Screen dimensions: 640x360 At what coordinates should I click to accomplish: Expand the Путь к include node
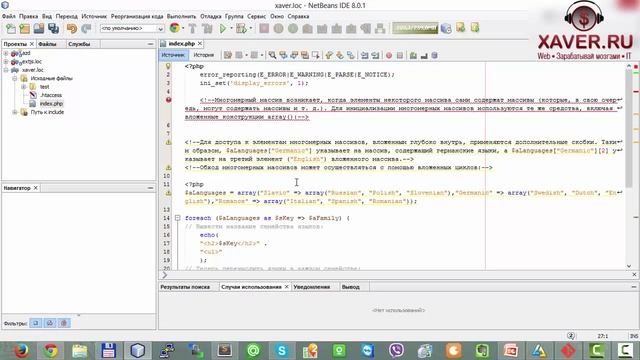(x=15, y=112)
